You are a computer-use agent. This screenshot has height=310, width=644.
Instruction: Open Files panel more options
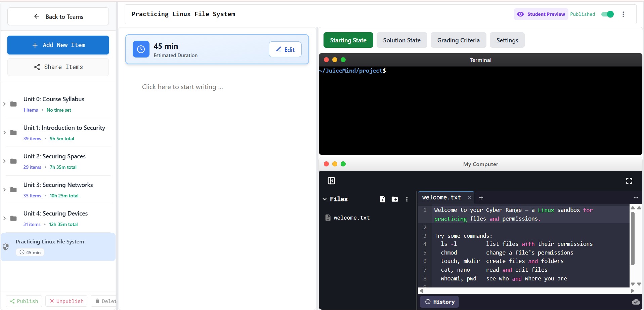(407, 199)
